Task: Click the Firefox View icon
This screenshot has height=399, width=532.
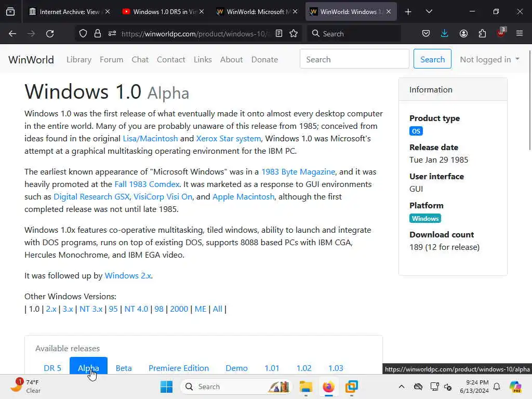Action: (10, 12)
